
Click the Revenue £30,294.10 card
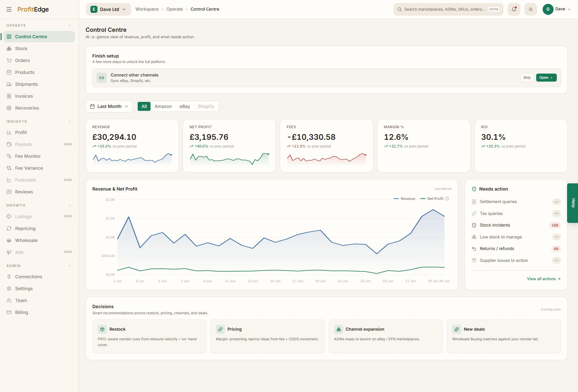pyautogui.click(x=132, y=146)
